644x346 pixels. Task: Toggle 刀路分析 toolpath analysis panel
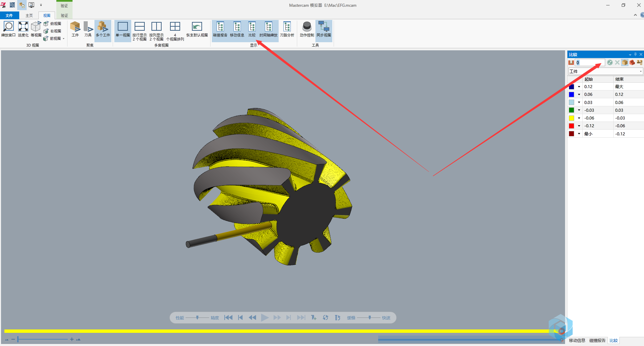(x=287, y=29)
